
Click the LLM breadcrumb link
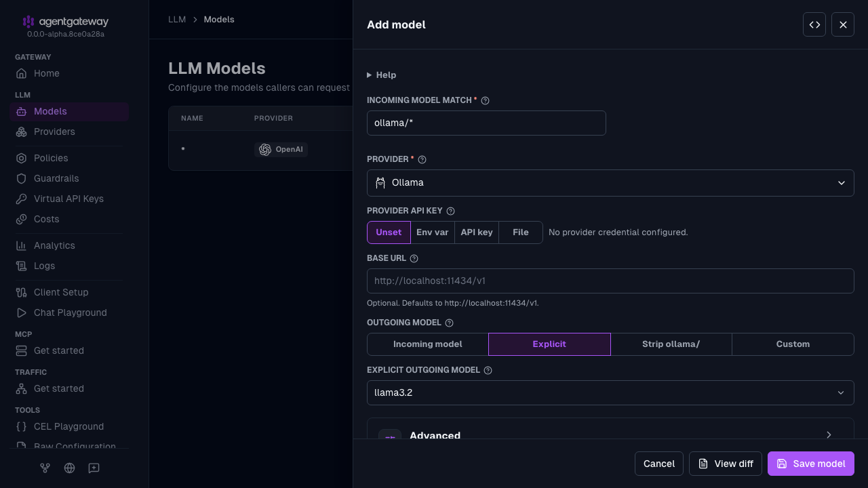tap(177, 20)
